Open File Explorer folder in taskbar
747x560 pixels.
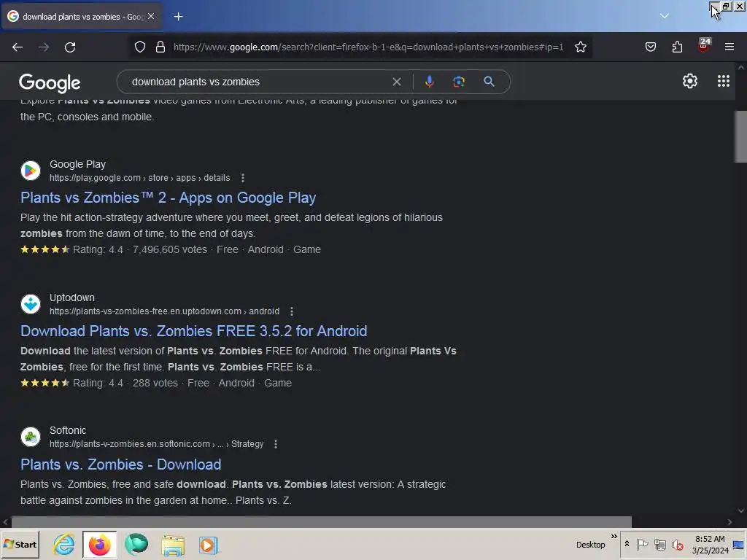pyautogui.click(x=172, y=545)
